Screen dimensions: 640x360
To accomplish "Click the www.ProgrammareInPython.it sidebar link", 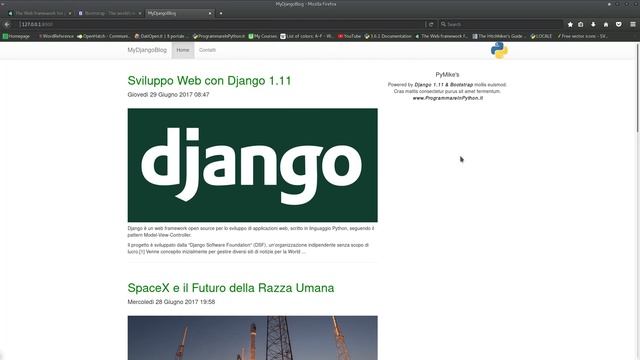I will [x=447, y=98].
